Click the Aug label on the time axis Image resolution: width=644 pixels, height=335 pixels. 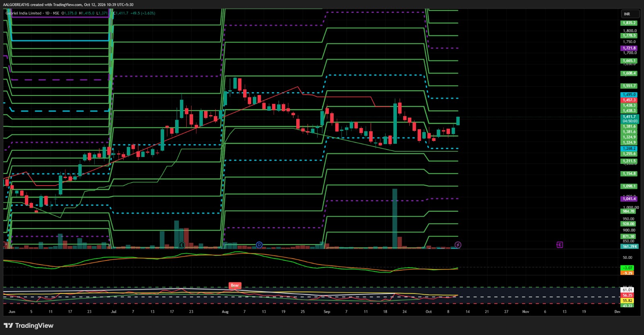click(225, 312)
